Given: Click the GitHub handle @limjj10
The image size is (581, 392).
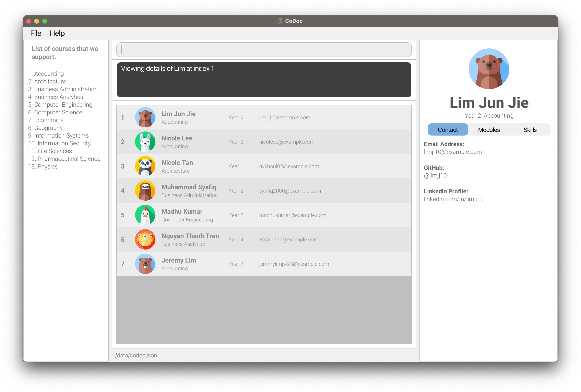Looking at the screenshot, I should point(435,175).
